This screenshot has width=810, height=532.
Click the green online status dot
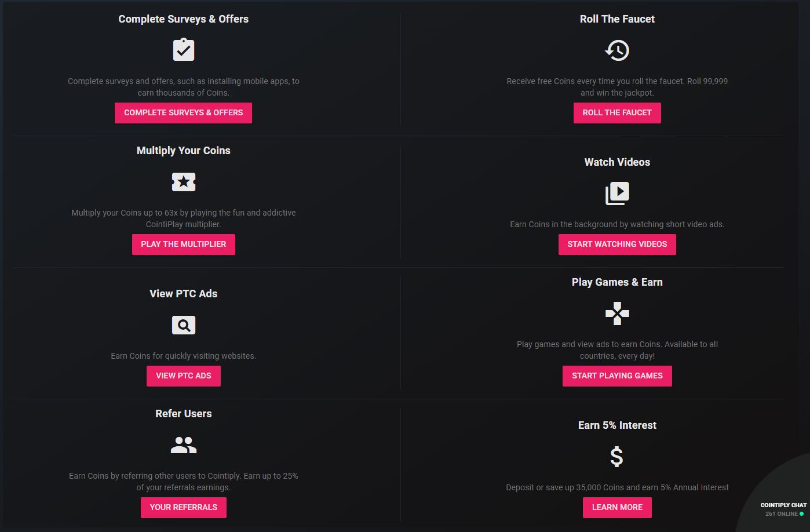[x=802, y=514]
